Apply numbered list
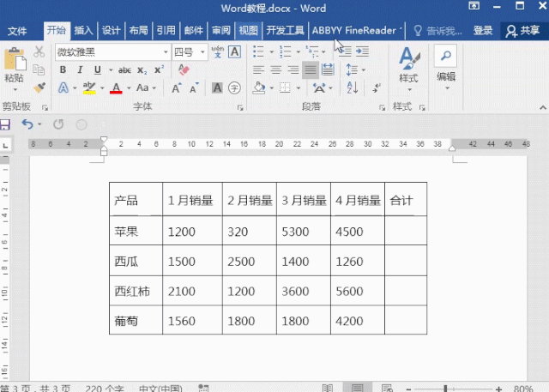The image size is (549, 392). (286, 51)
